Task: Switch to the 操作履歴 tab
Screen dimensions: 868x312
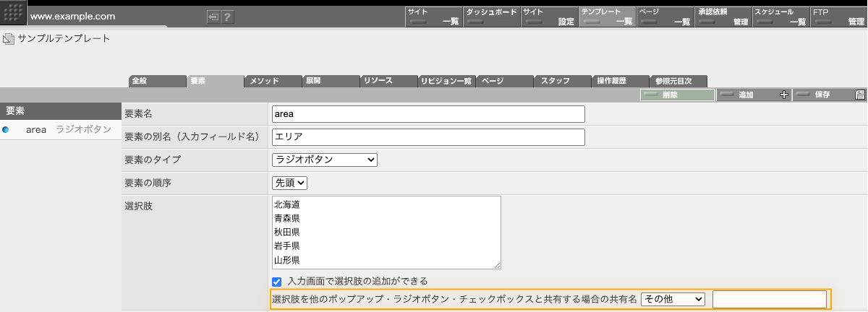Action: point(620,81)
